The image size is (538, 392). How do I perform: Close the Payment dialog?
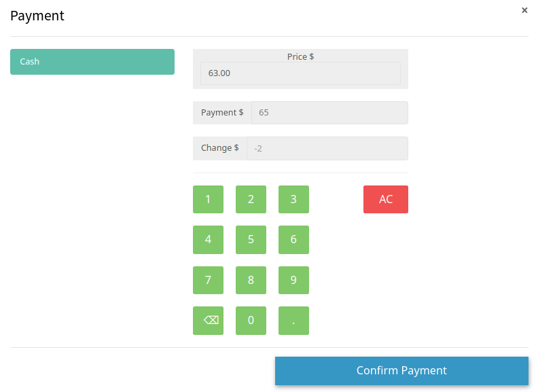point(524,10)
